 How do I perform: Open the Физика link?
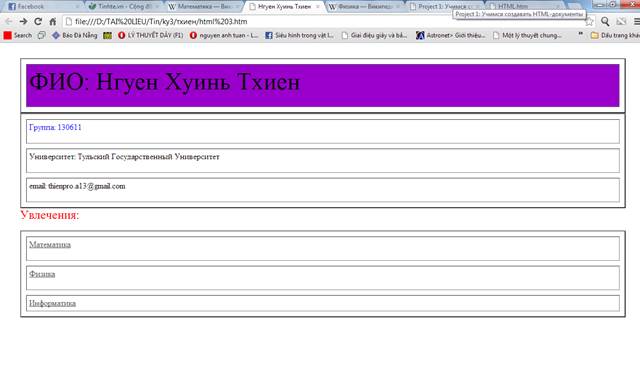(42, 274)
